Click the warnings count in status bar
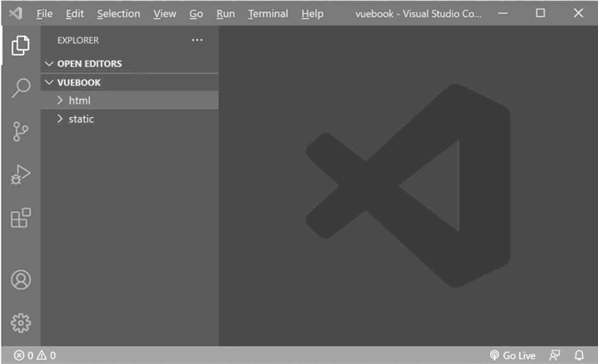 tap(46, 355)
